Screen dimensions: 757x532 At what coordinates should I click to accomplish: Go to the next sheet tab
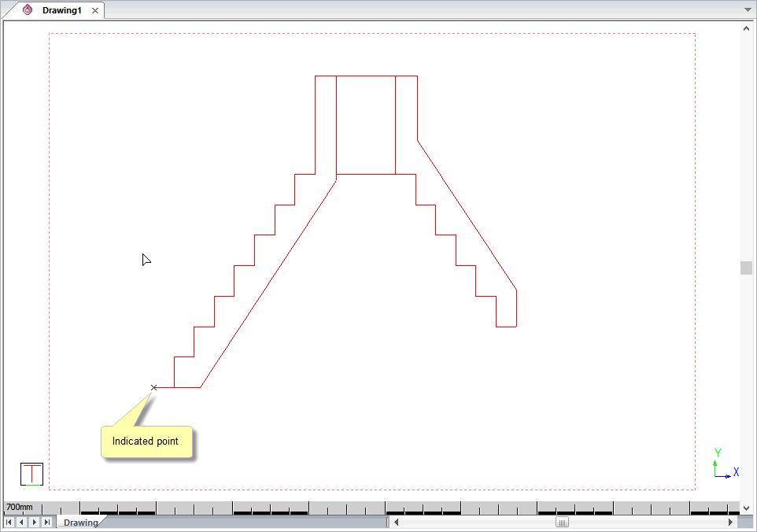34,522
